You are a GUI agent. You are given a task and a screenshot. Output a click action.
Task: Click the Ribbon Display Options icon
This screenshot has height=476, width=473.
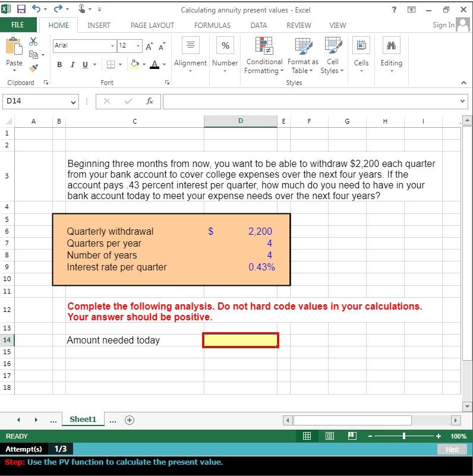click(411, 10)
